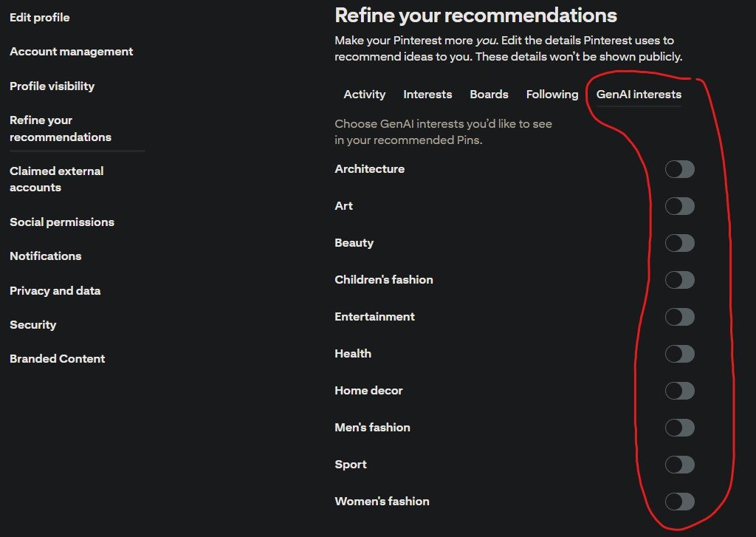
Task: Enable Women's fashion GenAI toggle
Action: coord(679,502)
